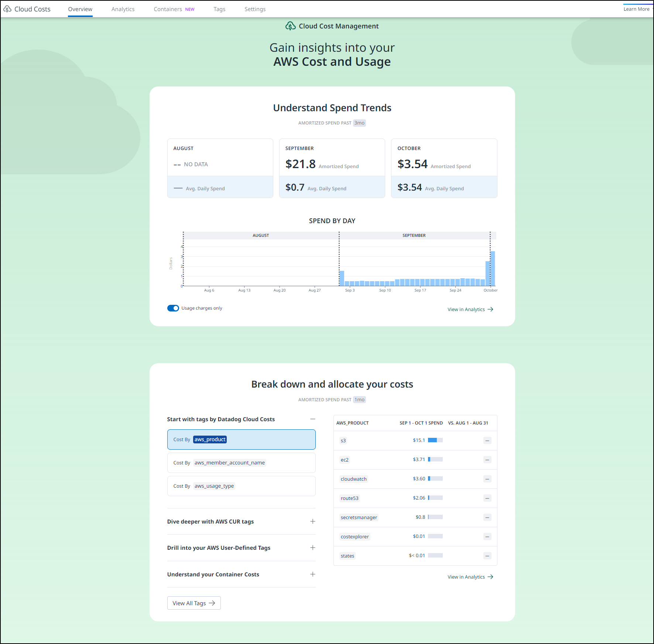Click the View All Tags button

194,603
